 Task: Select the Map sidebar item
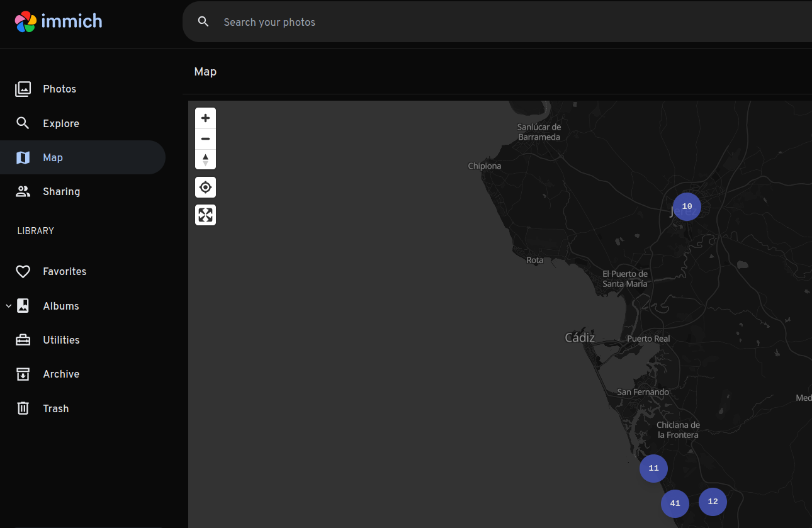click(x=53, y=157)
